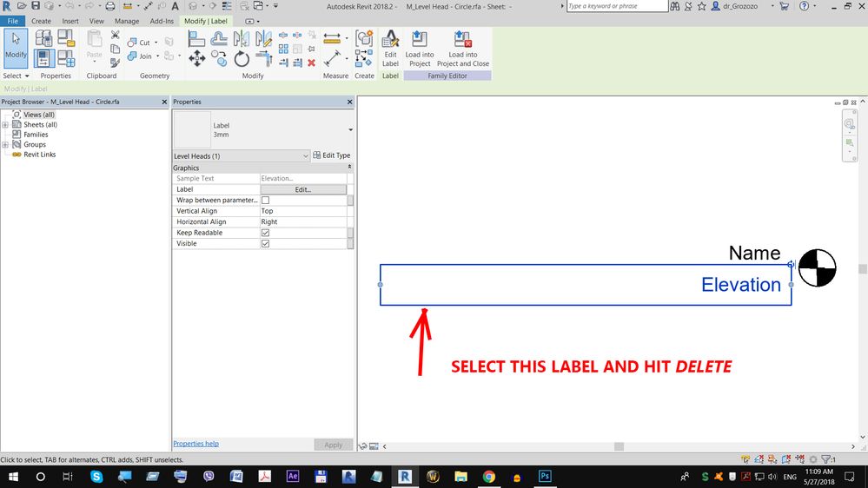Image resolution: width=868 pixels, height=488 pixels.
Task: Switch to the Create tab
Action: [41, 21]
